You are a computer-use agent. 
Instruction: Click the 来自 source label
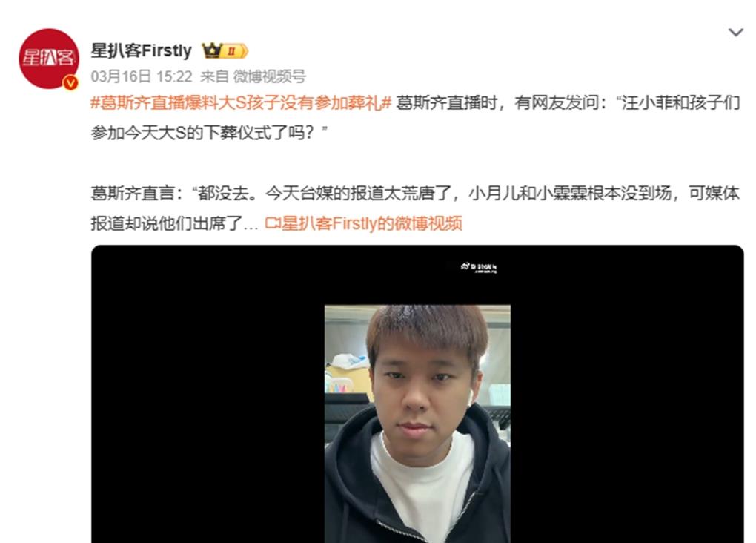[x=214, y=76]
